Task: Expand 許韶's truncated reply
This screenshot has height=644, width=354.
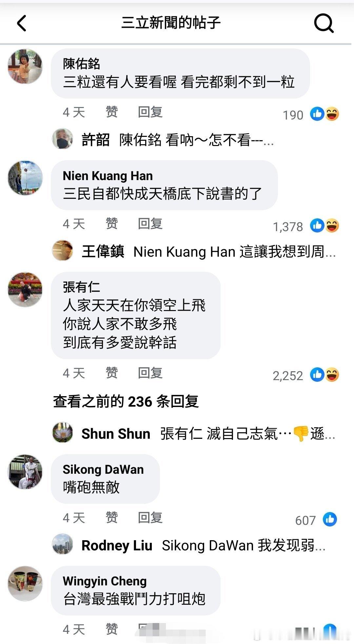Action: [163, 140]
